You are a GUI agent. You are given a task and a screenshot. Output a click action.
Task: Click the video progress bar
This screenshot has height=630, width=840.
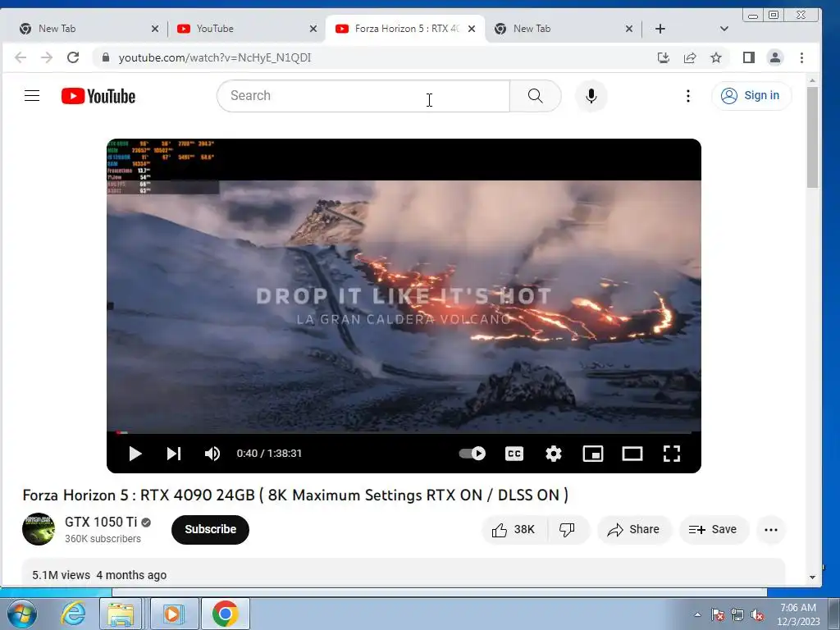[404, 432]
